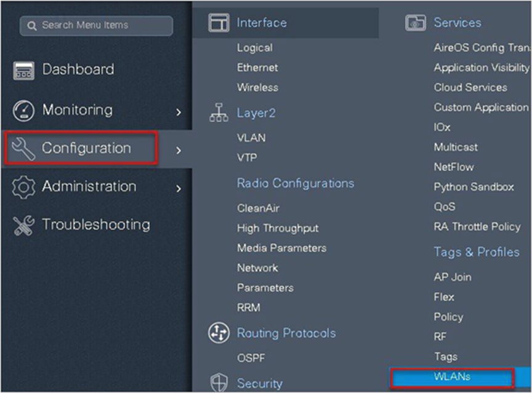Open the RRM settings
The height and width of the screenshot is (393, 532).
(249, 308)
